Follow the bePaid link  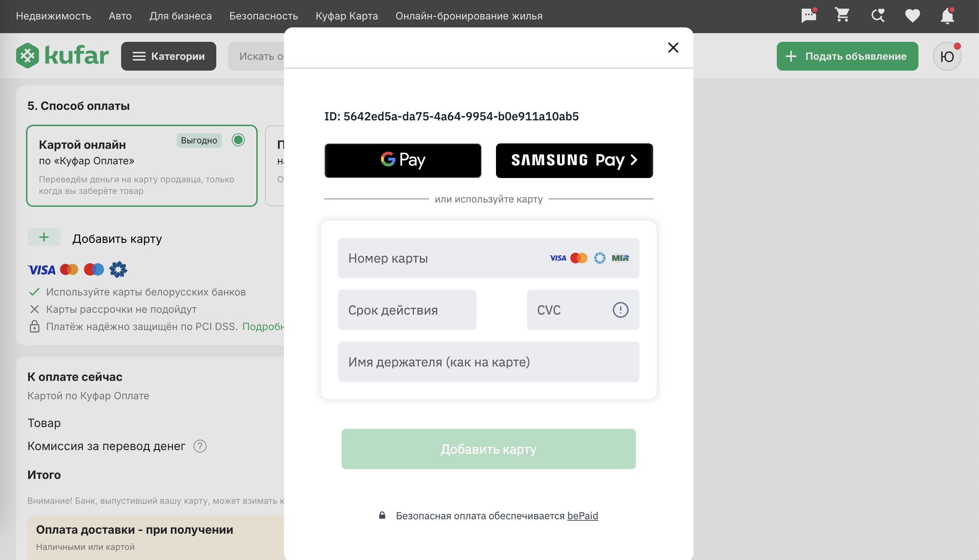pyautogui.click(x=582, y=515)
